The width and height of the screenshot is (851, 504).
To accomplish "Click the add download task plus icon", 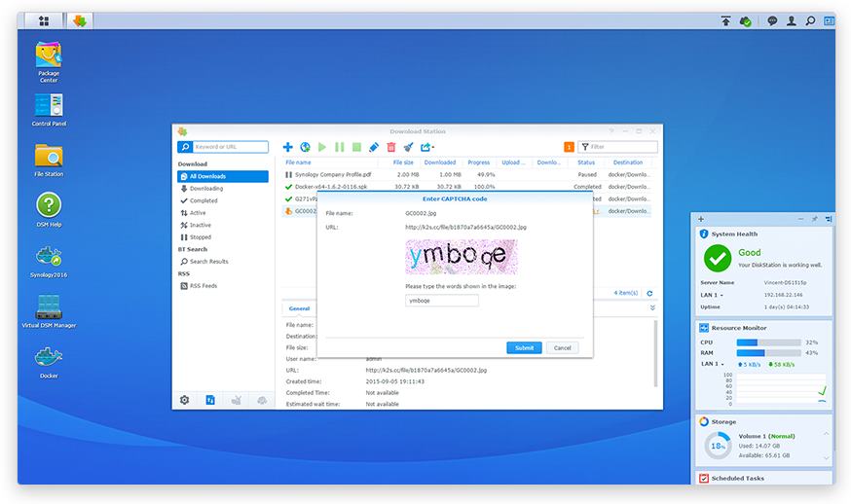I will (287, 147).
